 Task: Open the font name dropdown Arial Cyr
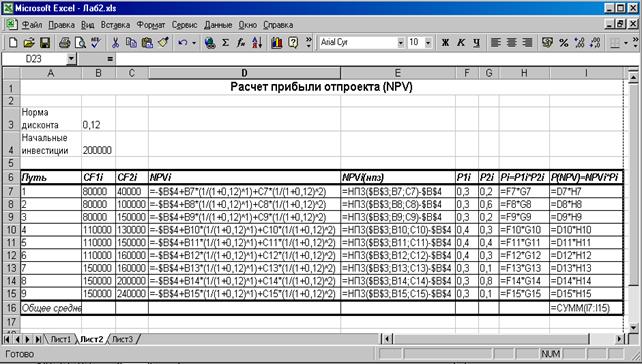(x=400, y=43)
